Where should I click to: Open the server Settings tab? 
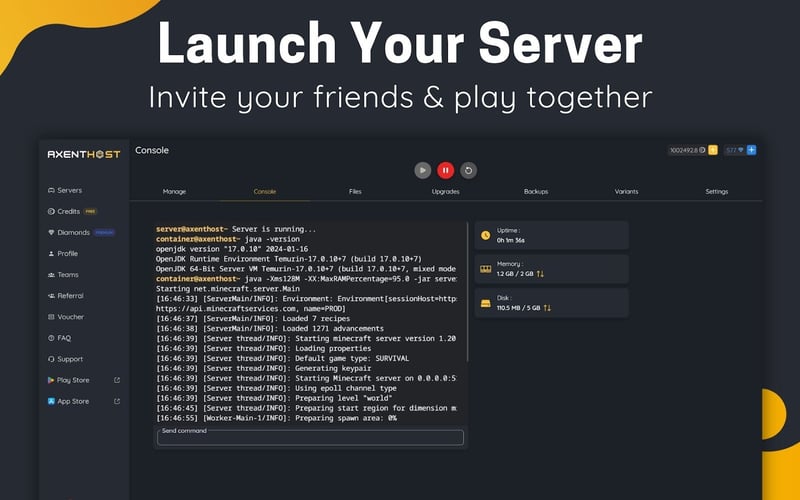click(x=716, y=192)
